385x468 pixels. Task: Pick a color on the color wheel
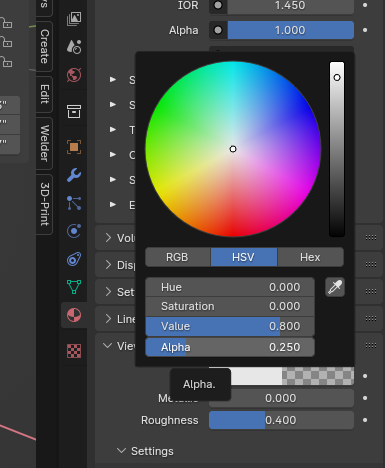tap(233, 149)
